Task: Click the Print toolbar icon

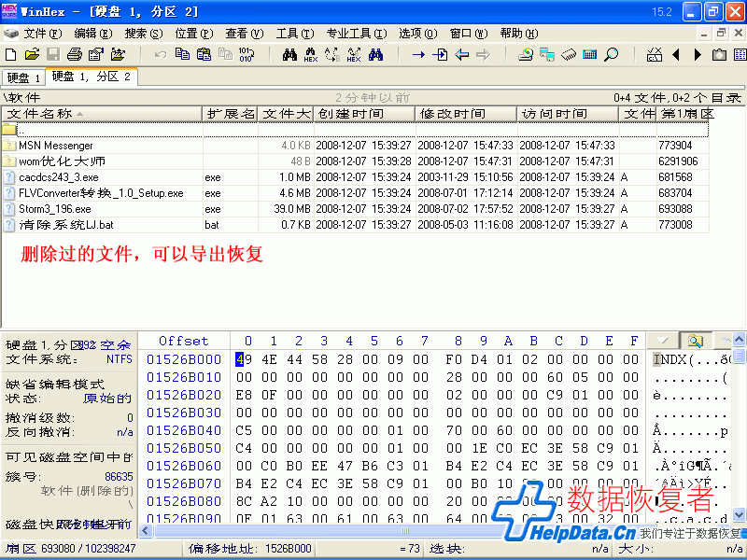Action: tap(75, 55)
